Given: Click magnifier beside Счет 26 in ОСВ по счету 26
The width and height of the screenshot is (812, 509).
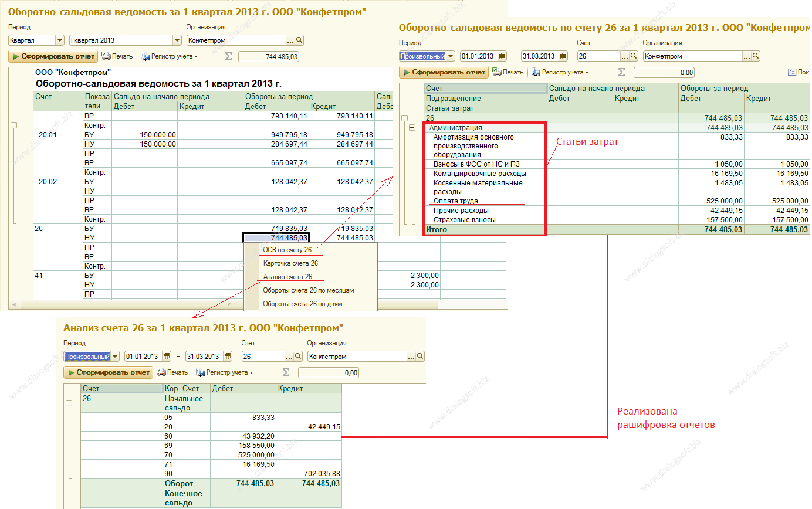Looking at the screenshot, I should [634, 56].
